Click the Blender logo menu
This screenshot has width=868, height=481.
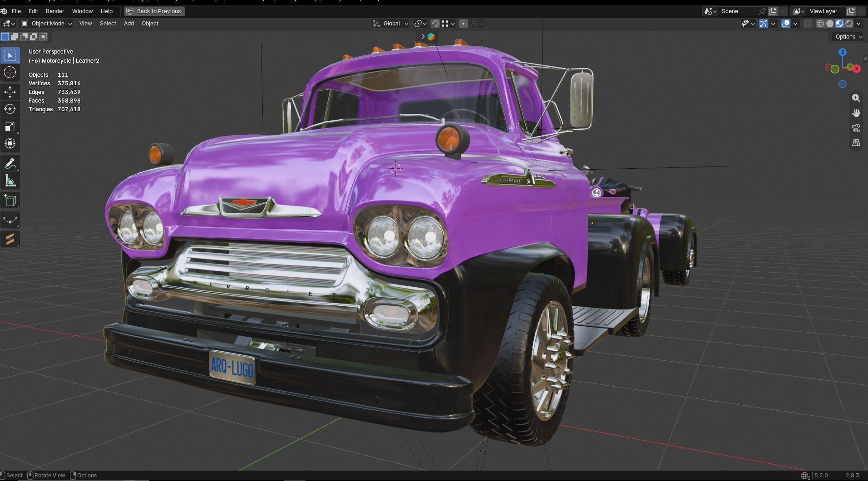[x=4, y=11]
